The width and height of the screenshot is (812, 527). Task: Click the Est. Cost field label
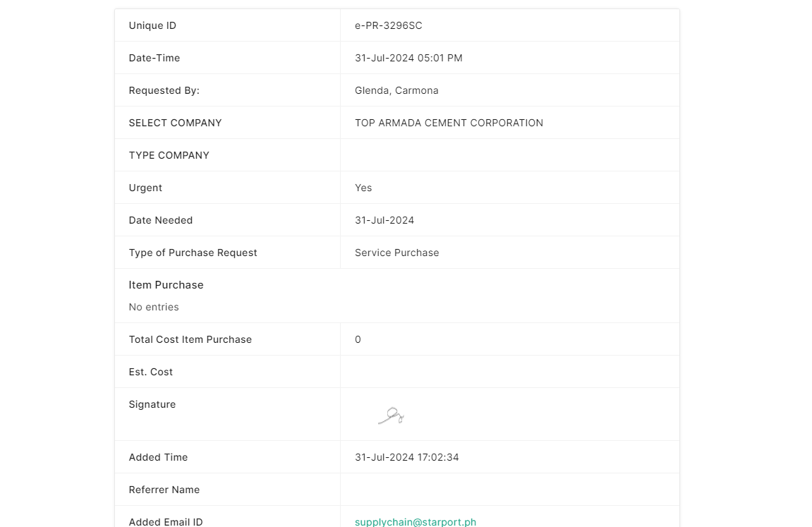pyautogui.click(x=150, y=372)
